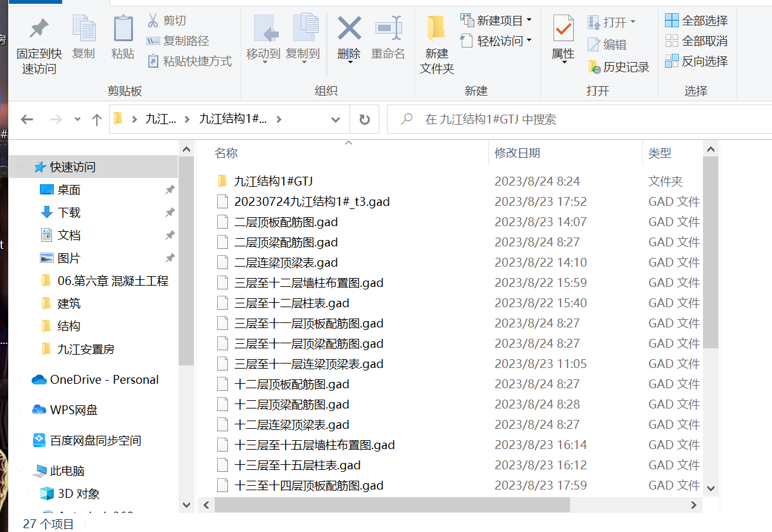772x532 pixels.
Task: Click the Delete (删除) X icon
Action: click(x=349, y=28)
